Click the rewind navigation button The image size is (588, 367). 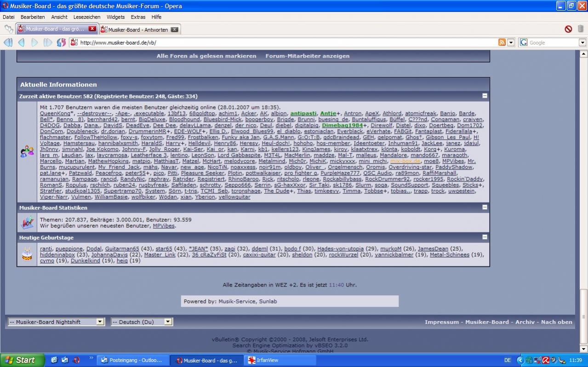pyautogui.click(x=8, y=43)
